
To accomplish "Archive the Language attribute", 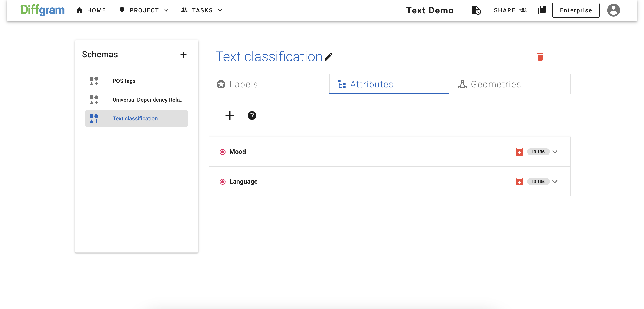I will (519, 182).
